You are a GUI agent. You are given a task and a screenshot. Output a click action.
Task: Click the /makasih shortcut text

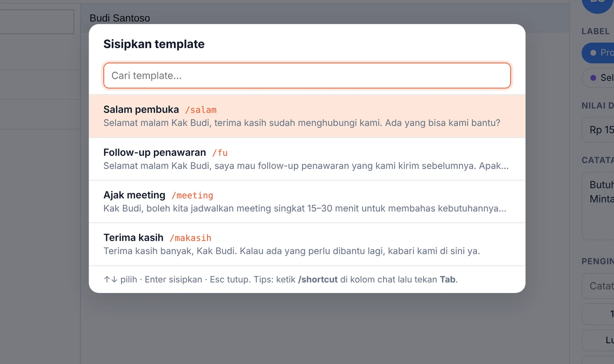tap(190, 238)
